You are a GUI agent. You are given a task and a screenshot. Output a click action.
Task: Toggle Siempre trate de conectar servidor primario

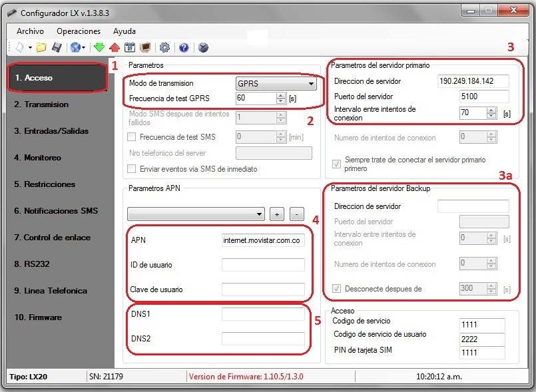pos(337,164)
